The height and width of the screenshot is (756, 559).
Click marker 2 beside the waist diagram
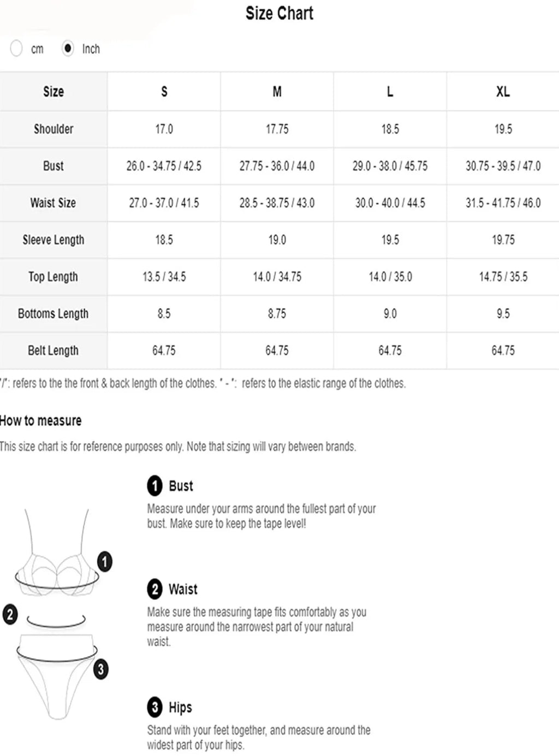click(10, 614)
